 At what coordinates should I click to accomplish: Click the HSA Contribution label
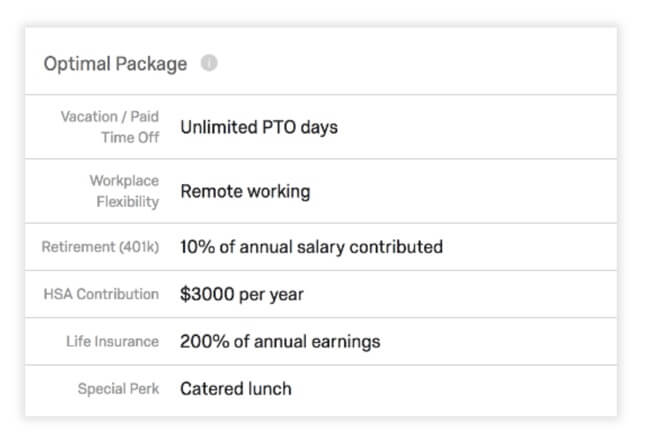[x=101, y=294]
